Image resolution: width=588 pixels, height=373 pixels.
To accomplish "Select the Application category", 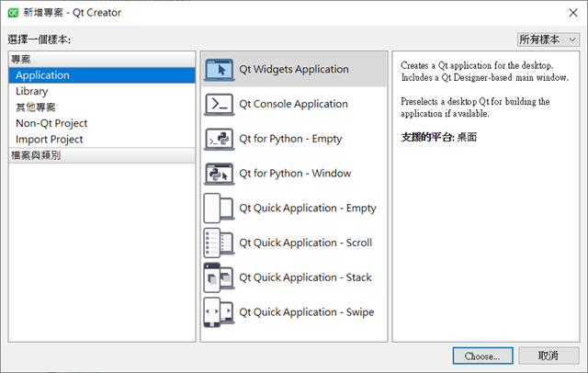I will 102,75.
